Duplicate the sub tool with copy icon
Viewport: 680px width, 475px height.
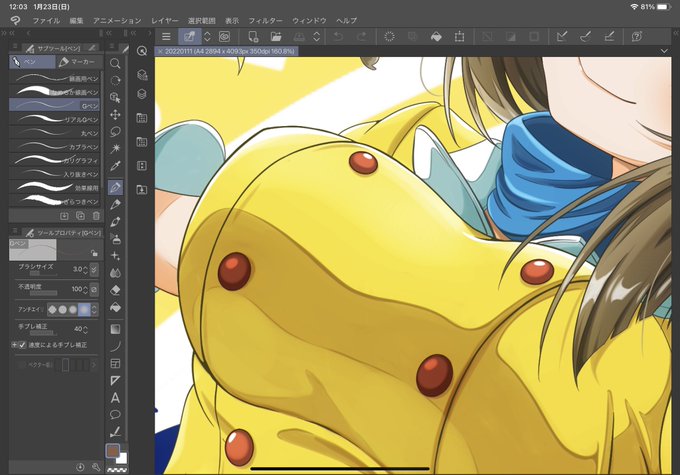pyautogui.click(x=80, y=216)
